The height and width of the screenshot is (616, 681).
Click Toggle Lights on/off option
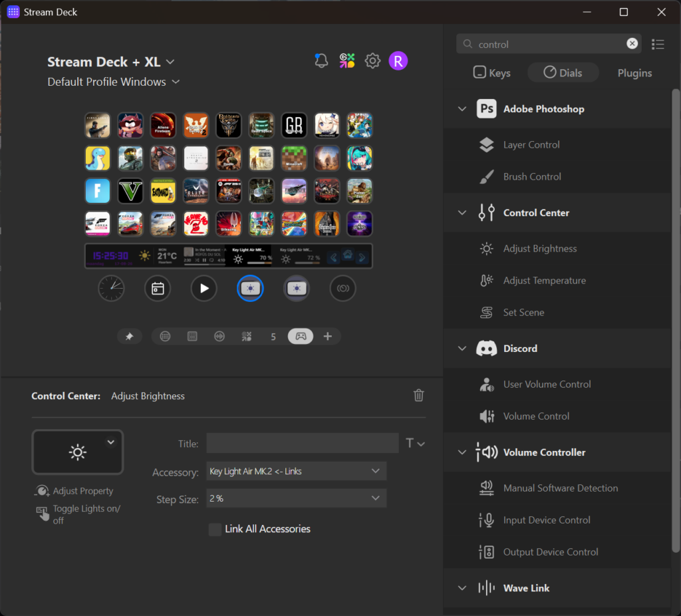78,514
